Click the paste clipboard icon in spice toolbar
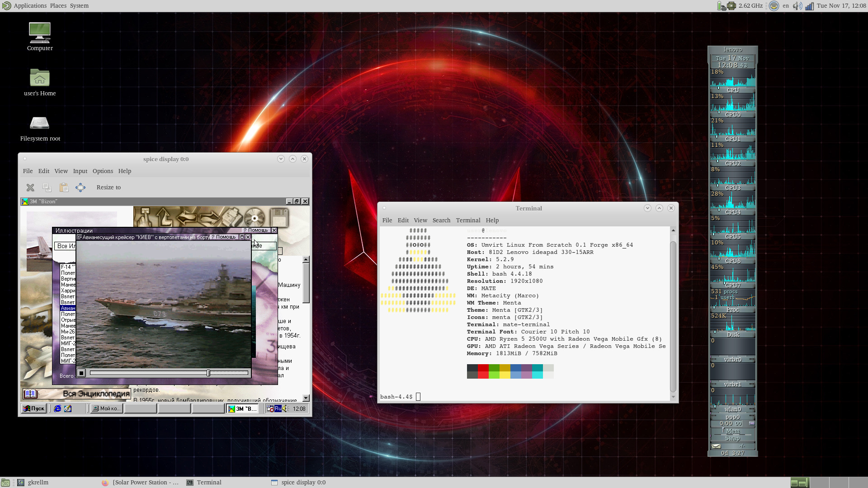 [x=64, y=188]
